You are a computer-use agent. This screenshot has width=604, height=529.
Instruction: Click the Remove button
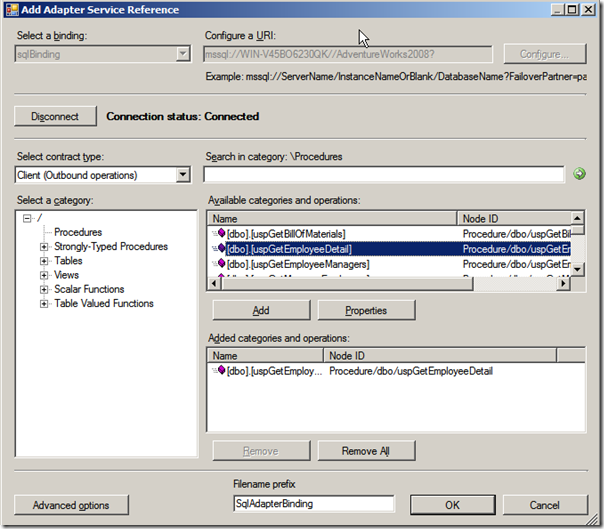coord(261,451)
